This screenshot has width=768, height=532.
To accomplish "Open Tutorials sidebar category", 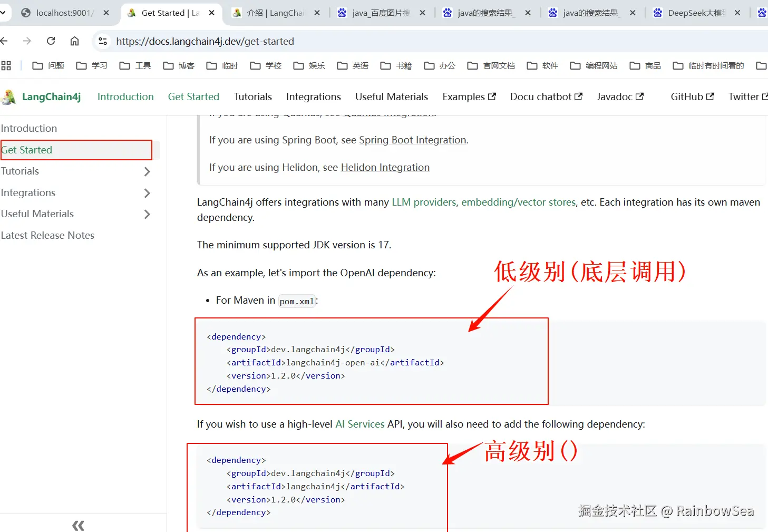I will tap(20, 171).
